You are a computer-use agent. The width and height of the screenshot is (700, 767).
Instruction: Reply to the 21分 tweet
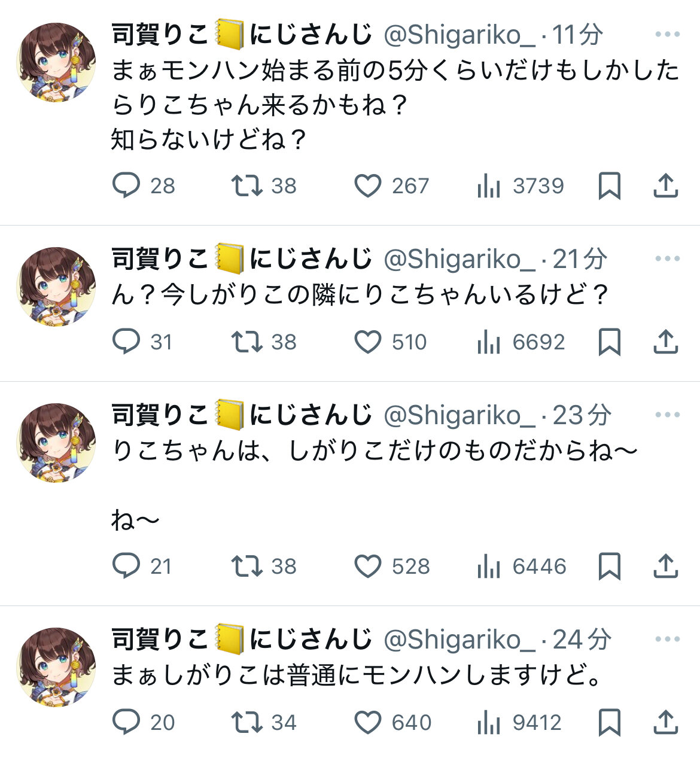126,342
